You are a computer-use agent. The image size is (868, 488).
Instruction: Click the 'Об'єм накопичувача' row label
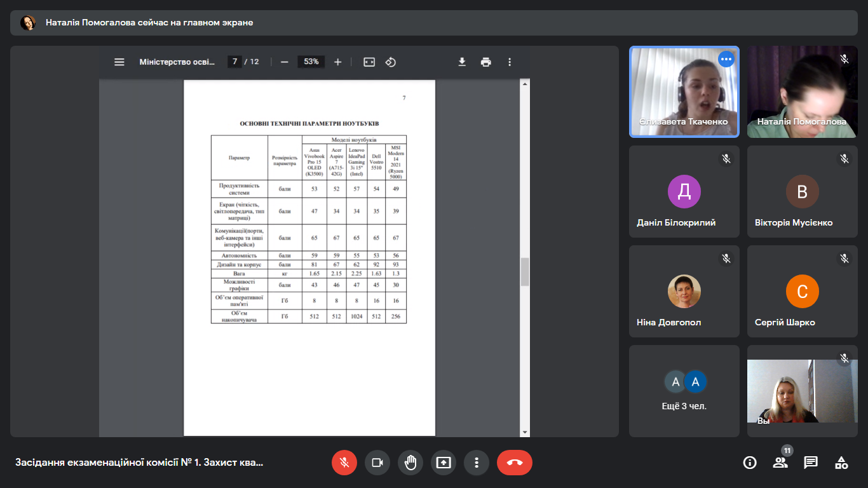click(x=240, y=316)
